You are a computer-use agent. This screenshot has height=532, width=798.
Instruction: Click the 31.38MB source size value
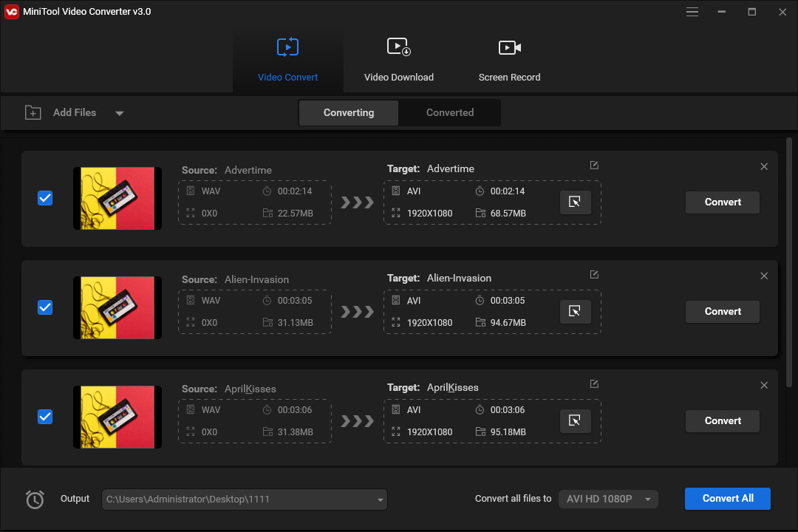point(295,432)
